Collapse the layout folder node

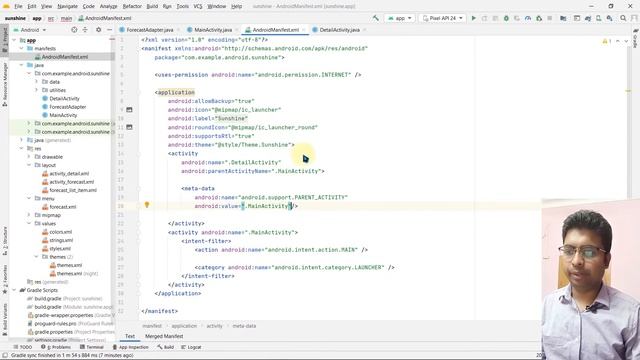[29, 165]
